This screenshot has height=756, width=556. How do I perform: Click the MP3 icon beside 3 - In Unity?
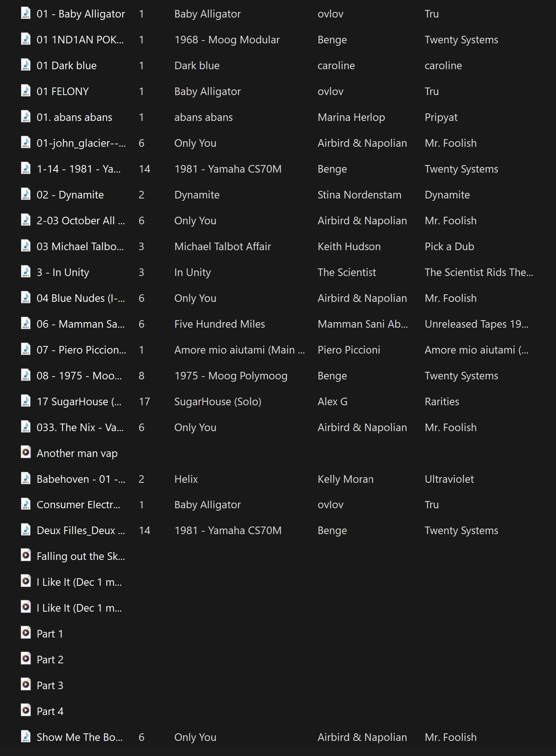click(26, 272)
